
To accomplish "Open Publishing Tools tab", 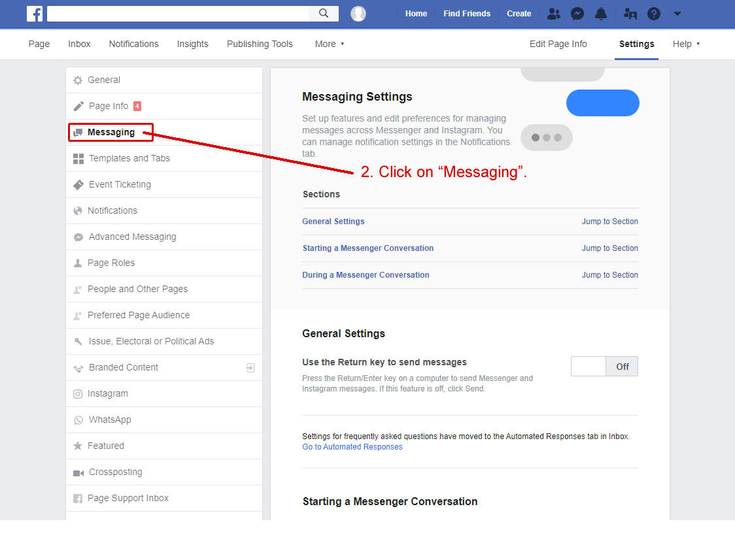I will (x=260, y=44).
